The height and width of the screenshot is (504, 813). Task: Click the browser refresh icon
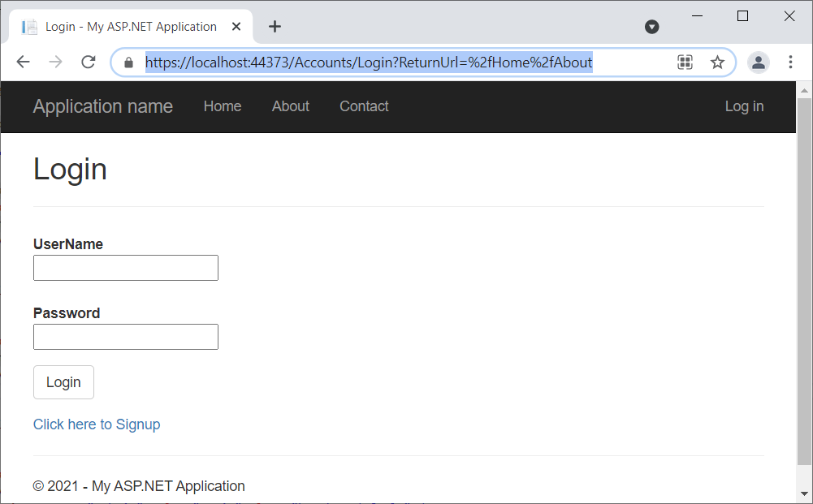point(89,62)
